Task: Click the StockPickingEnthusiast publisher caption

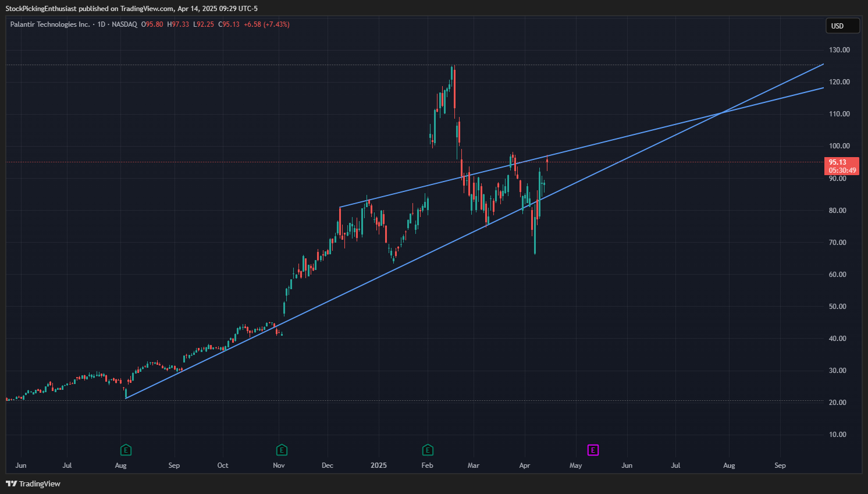Action: pos(41,9)
